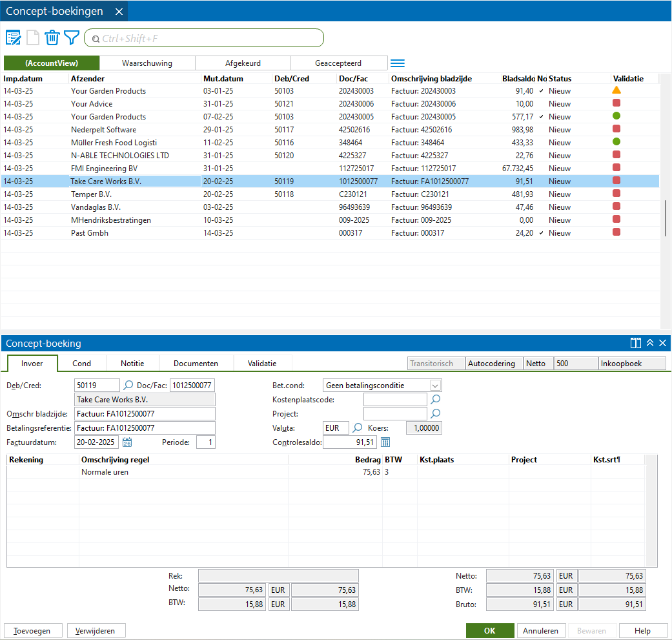Toggle the Autocodering status button
This screenshot has width=672, height=640.
pyautogui.click(x=491, y=364)
